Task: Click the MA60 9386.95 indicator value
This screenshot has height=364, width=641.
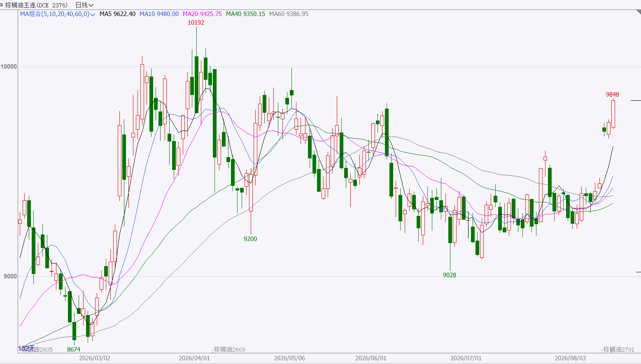Action: tap(289, 14)
